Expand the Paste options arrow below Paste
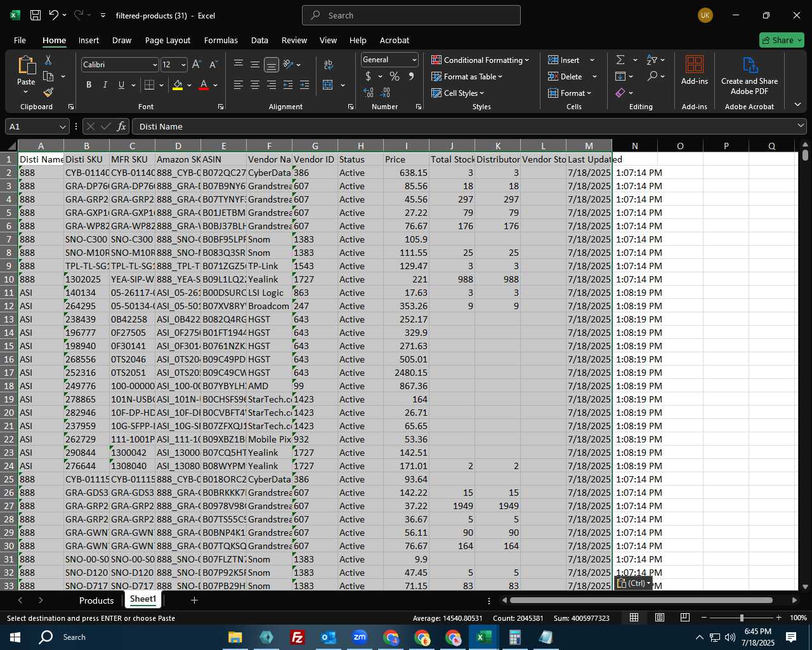Screen dimensions: 812x650 click(x=26, y=92)
